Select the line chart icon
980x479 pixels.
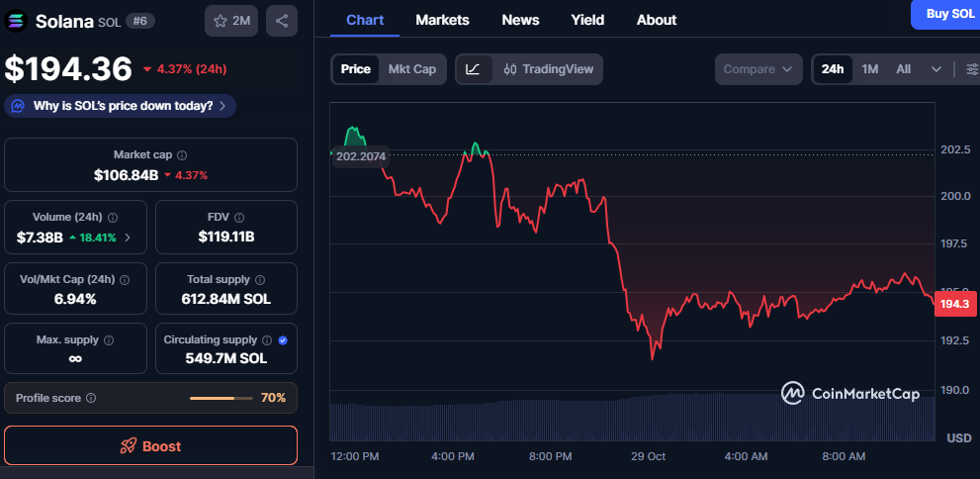474,69
